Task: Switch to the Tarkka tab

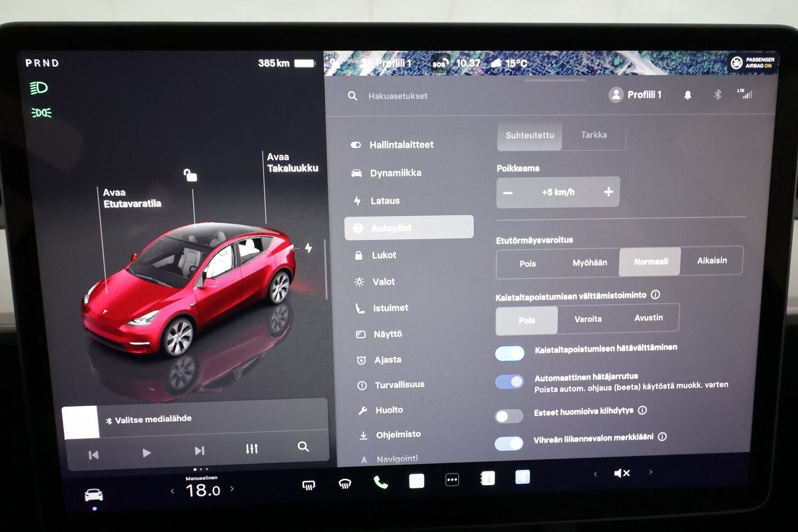Action: (594, 135)
